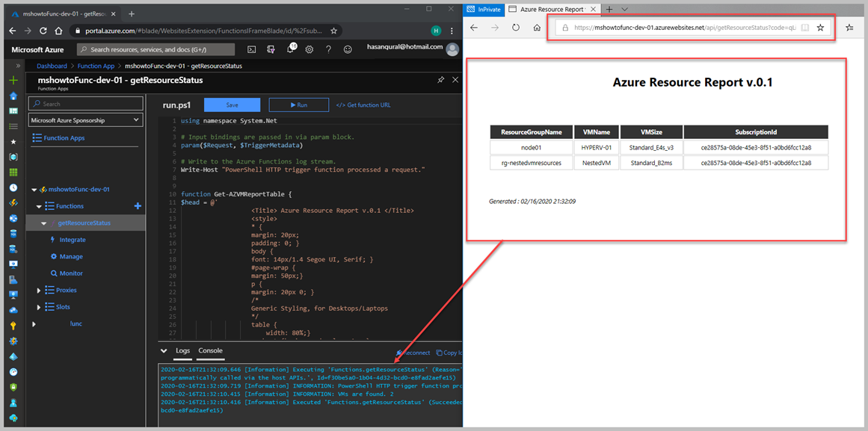868x431 pixels.
Task: Open new tab in Edge
Action: [x=609, y=10]
